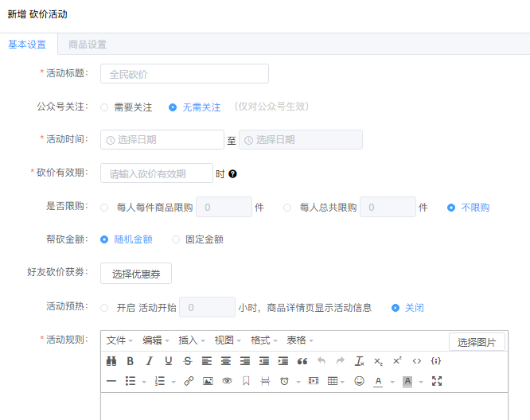The width and height of the screenshot is (530, 420).
Task: Open the emoticons picker in the editor
Action: pos(359,381)
